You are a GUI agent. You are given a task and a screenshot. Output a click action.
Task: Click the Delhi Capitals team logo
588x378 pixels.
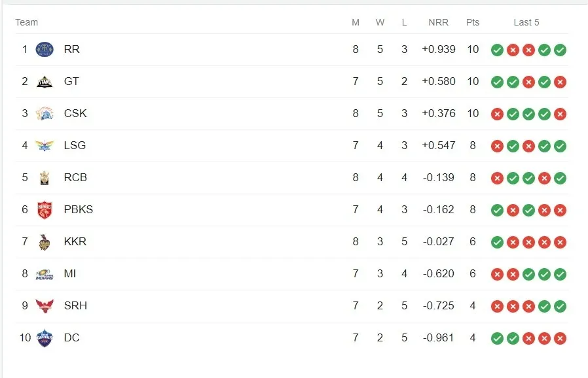point(45,337)
